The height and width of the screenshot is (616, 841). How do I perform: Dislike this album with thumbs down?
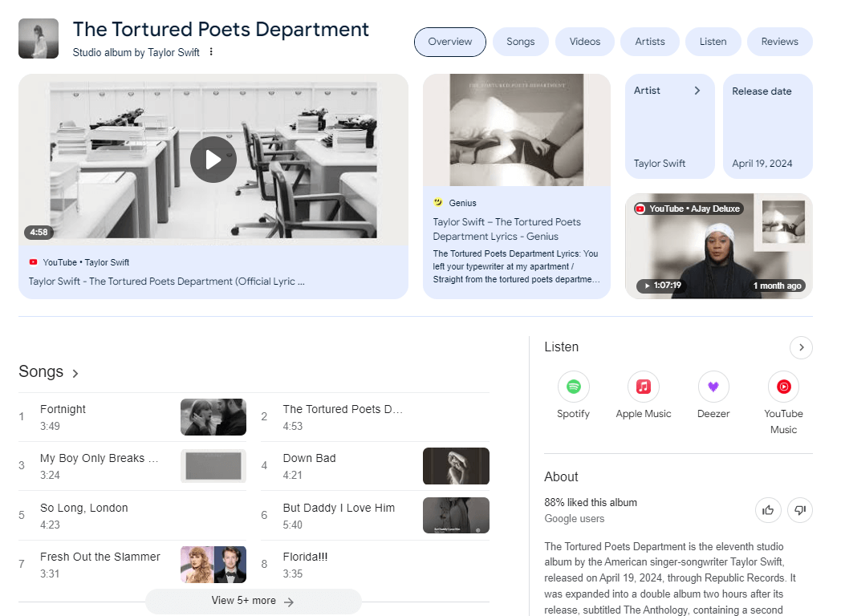pos(800,509)
